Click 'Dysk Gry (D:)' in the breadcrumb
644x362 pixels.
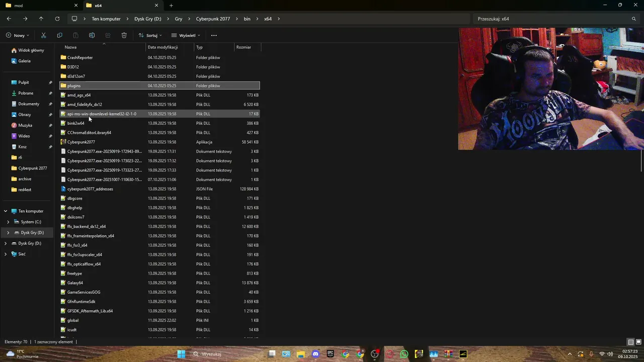148,19
